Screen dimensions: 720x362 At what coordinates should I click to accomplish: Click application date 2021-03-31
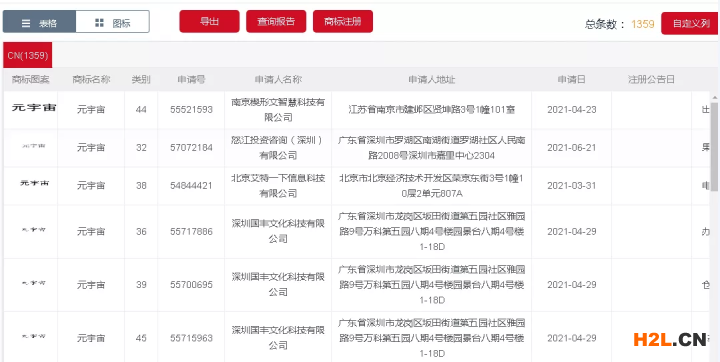pos(571,186)
